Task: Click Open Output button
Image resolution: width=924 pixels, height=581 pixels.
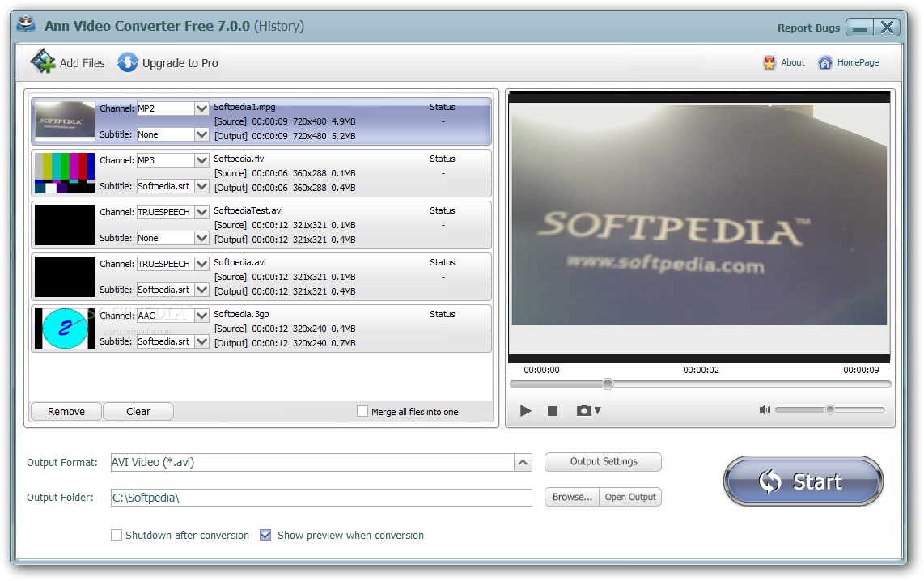Action: click(x=630, y=497)
